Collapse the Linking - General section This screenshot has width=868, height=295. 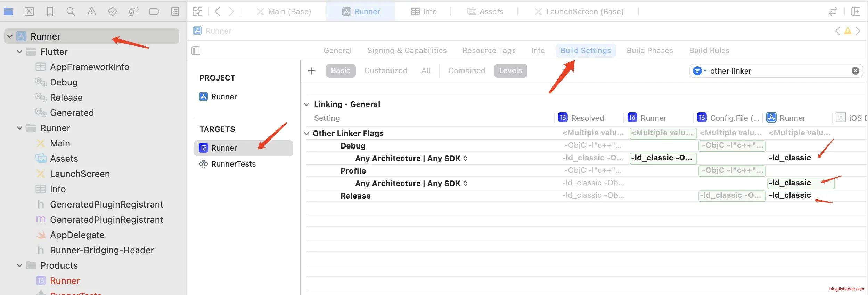[307, 104]
